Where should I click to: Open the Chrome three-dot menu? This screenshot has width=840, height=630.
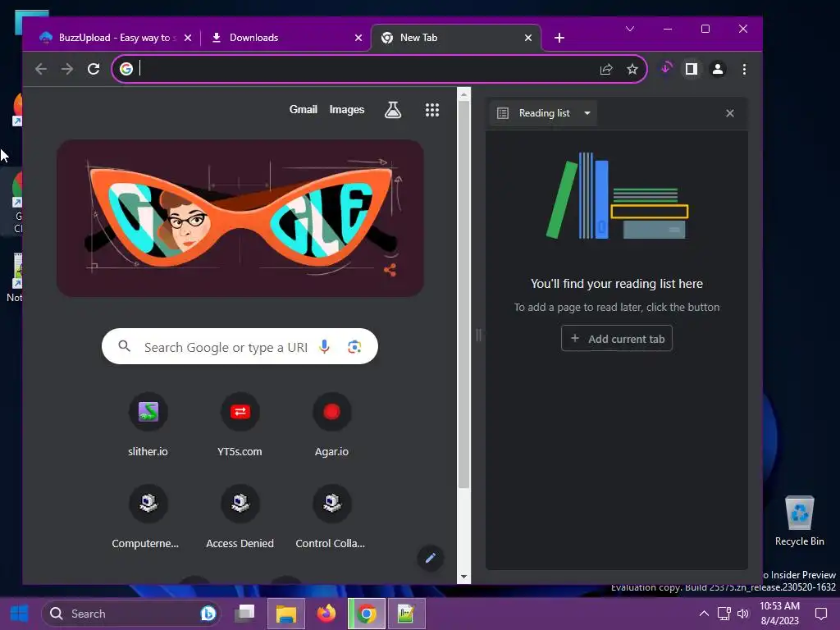(x=744, y=69)
